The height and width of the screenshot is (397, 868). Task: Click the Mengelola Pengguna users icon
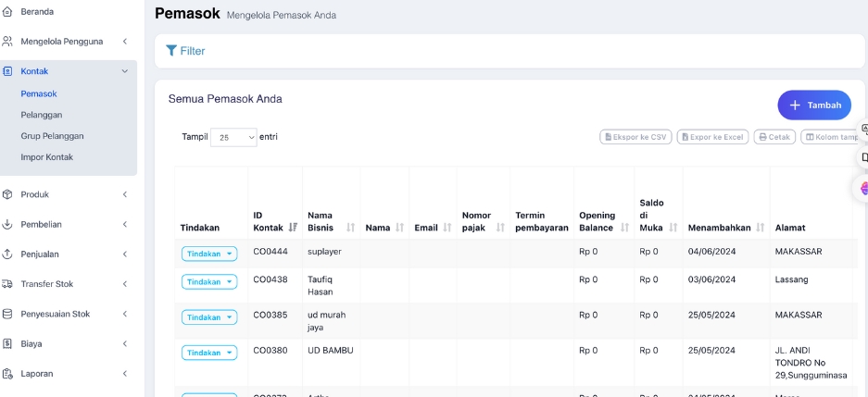pyautogui.click(x=8, y=42)
